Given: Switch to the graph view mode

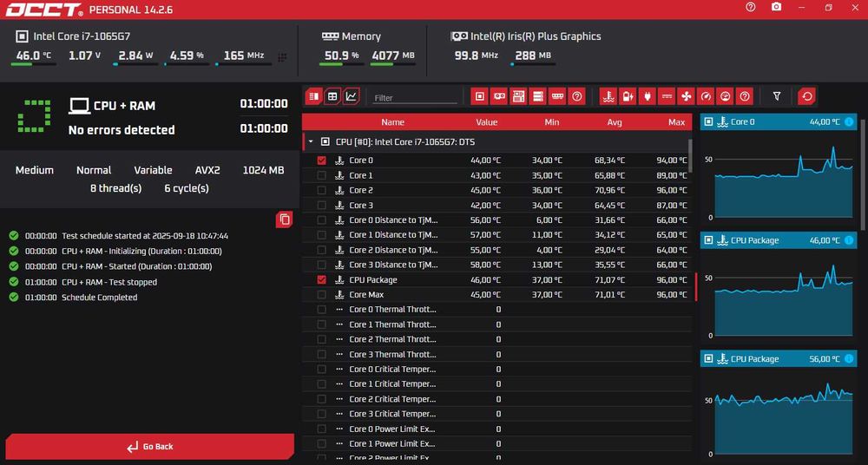Looking at the screenshot, I should (352, 96).
